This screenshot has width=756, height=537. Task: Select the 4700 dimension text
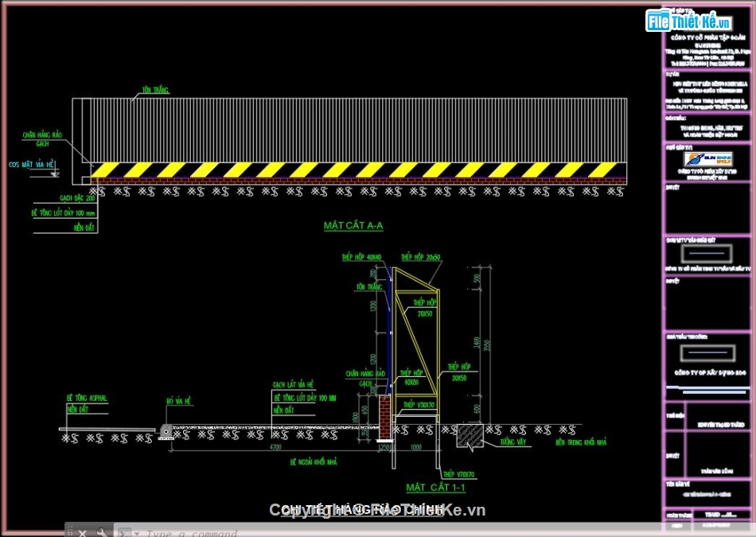pos(275,447)
